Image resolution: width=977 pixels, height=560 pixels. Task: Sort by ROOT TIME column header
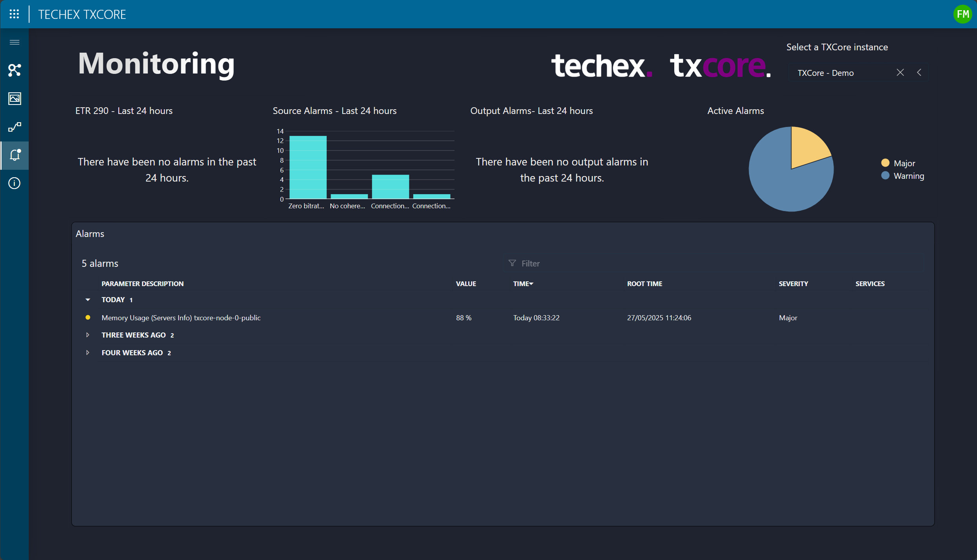(644, 284)
